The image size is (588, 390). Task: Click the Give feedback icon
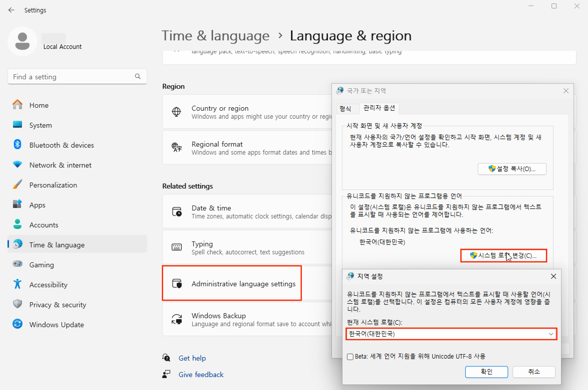coord(166,374)
